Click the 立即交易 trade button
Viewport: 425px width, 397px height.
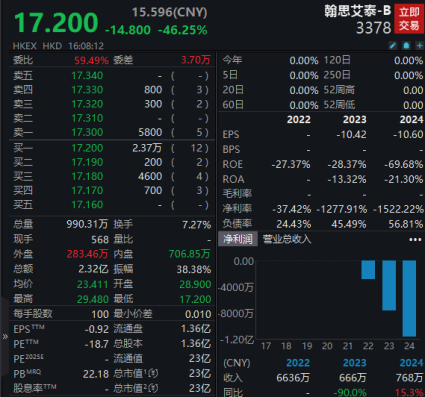(x=409, y=19)
